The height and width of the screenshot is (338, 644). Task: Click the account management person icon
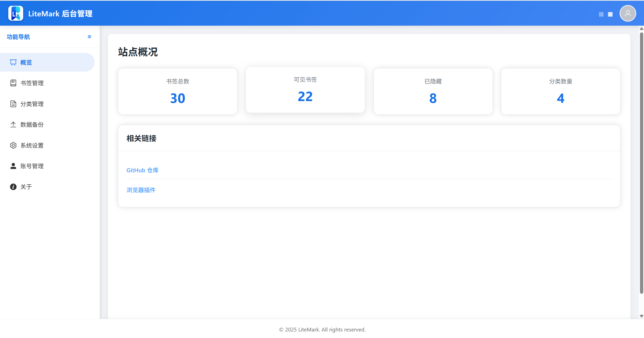click(x=13, y=166)
